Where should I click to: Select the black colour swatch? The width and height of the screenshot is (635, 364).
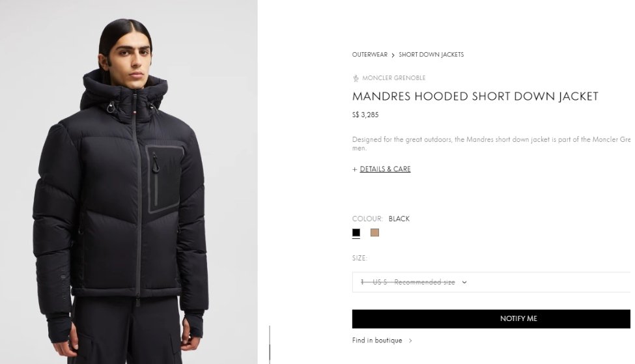(x=356, y=233)
